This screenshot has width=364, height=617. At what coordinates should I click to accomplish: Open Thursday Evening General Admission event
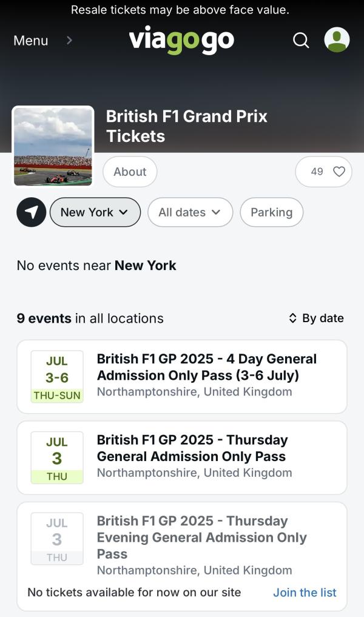tap(182, 545)
